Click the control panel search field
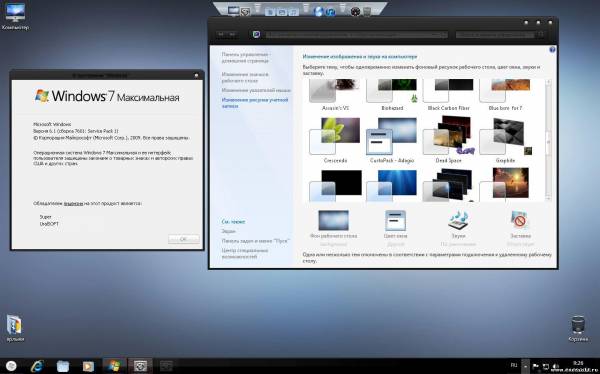 pos(495,35)
